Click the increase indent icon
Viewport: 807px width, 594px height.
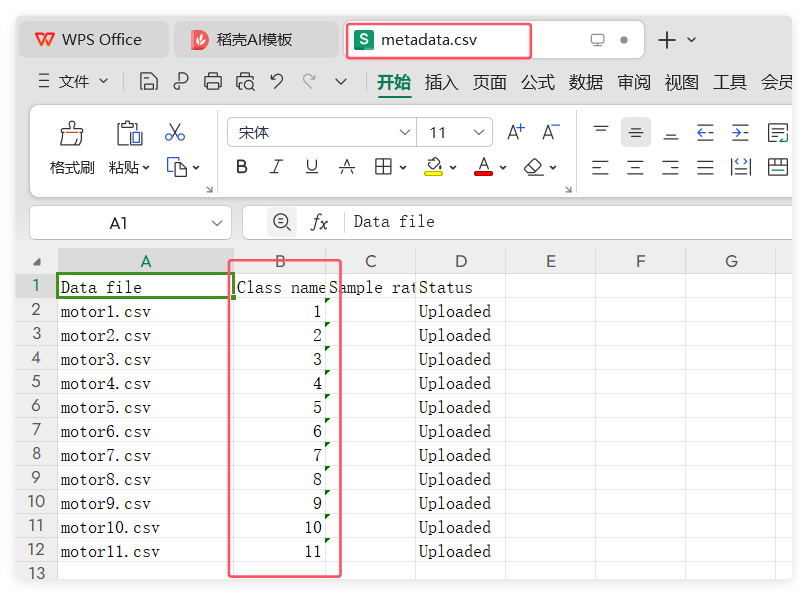[x=740, y=132]
